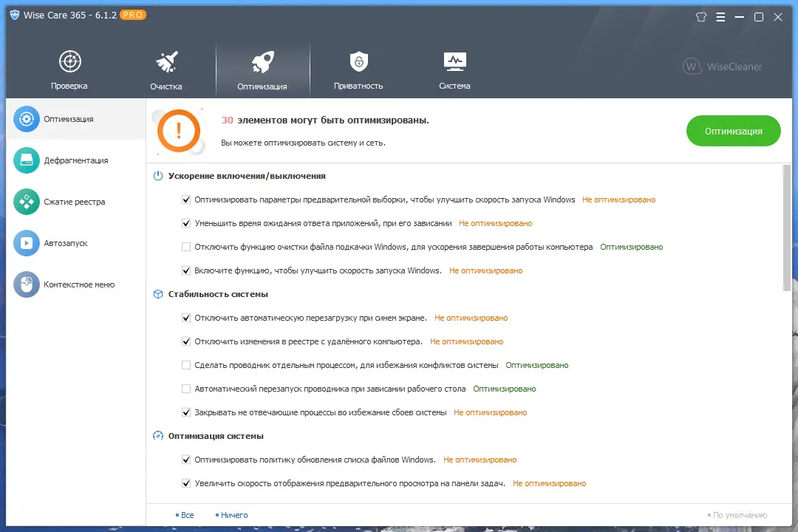Deselect all items with the Ничего link
Screen dimensions: 798x532
click(x=234, y=515)
